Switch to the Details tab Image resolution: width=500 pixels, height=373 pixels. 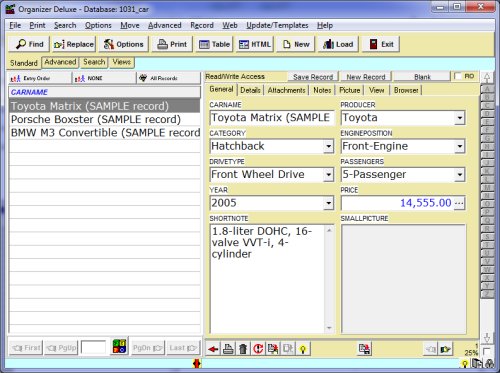coord(250,90)
